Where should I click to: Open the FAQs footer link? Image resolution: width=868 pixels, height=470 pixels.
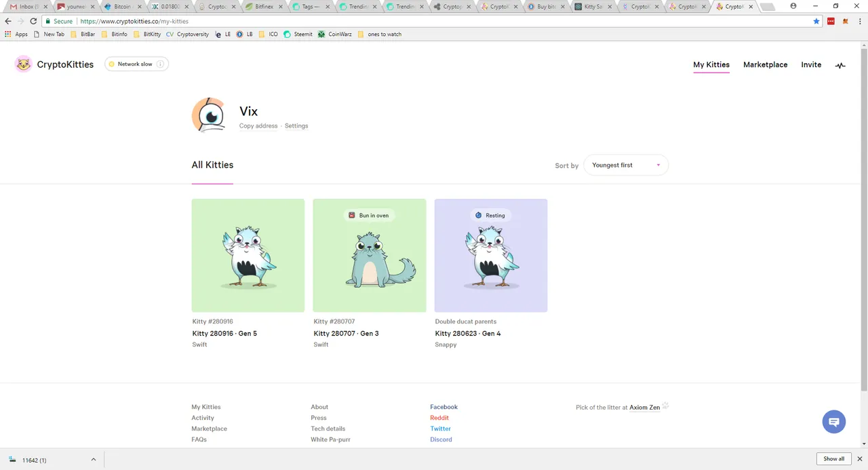[199, 439]
